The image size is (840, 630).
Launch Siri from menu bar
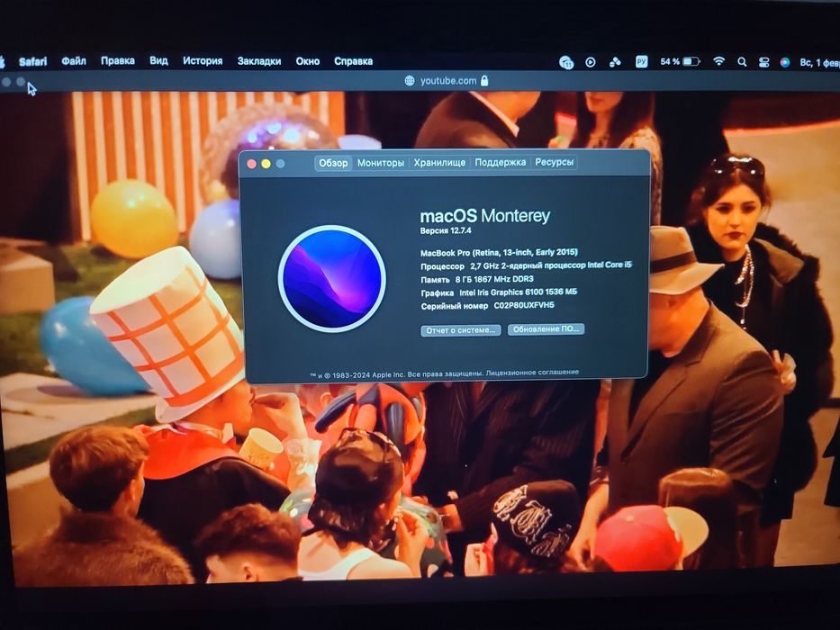785,62
